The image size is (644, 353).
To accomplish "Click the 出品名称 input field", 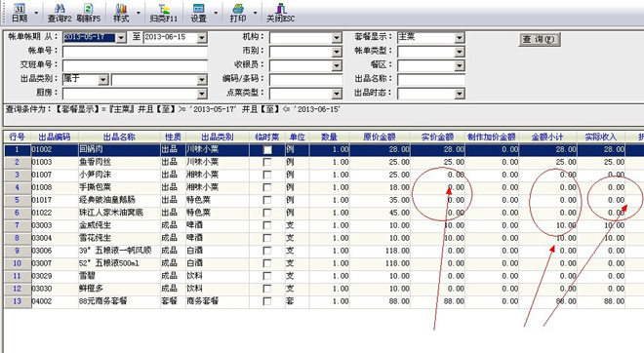I will click(431, 80).
